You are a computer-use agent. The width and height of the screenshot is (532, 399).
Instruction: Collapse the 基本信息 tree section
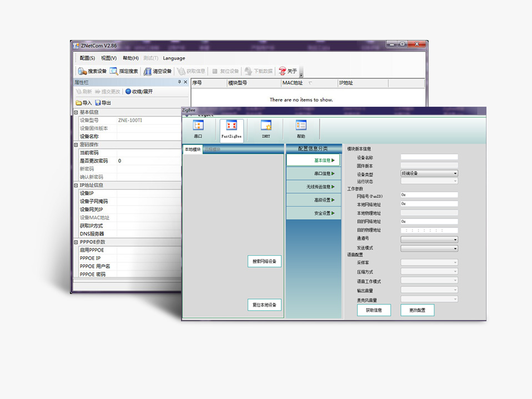76,112
